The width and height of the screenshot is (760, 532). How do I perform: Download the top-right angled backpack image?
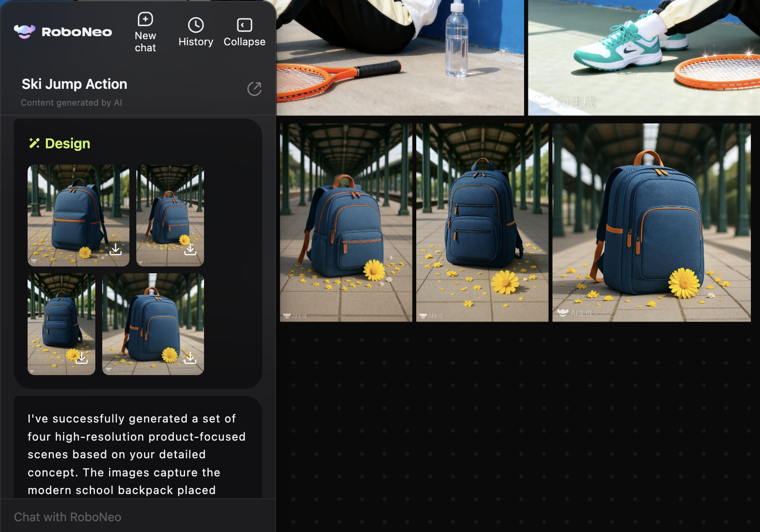(191, 249)
